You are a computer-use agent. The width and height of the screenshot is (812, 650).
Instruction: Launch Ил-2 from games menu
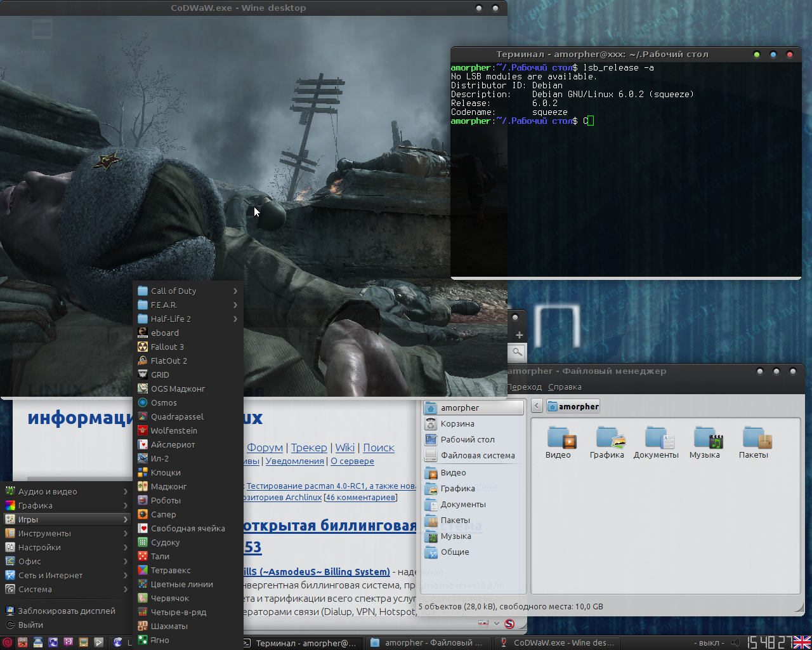pos(188,458)
